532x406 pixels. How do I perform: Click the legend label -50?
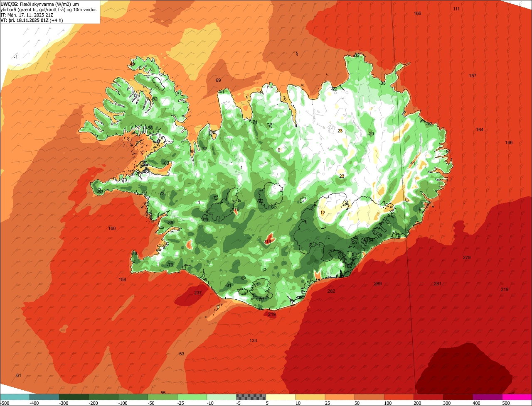point(152,403)
